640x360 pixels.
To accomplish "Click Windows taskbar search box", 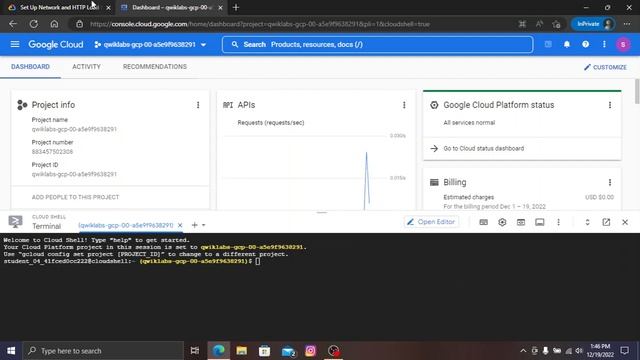I will click(x=103, y=351).
